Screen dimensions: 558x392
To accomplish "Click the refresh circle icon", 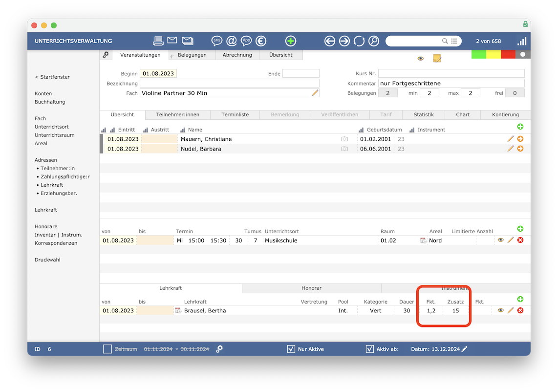I will pyautogui.click(x=359, y=41).
